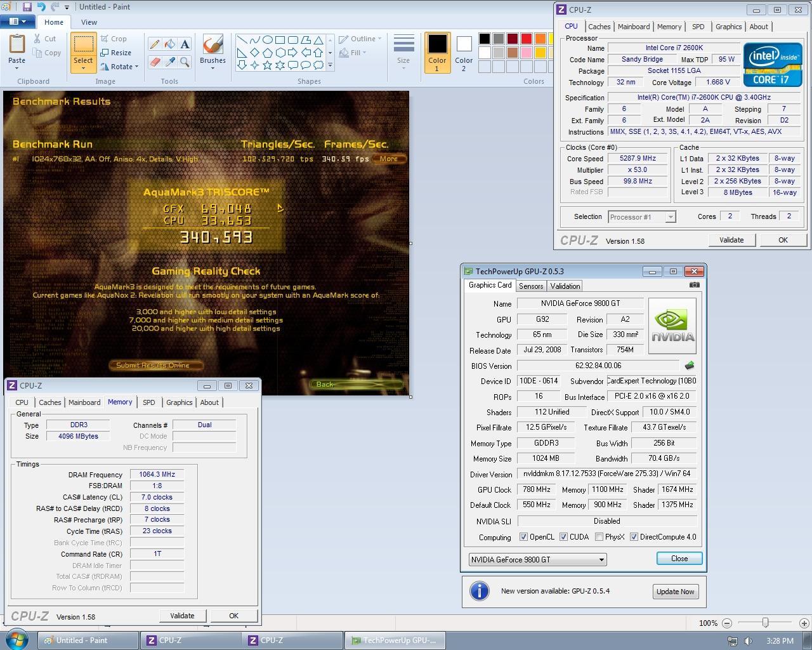The image size is (812, 650).
Task: Select the Fill with color bucket tool
Action: pyautogui.click(x=169, y=44)
